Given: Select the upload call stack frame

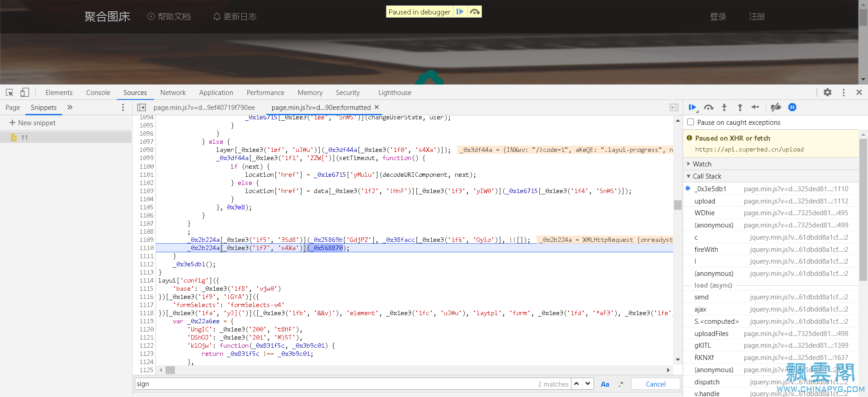Looking at the screenshot, I should coord(771,201).
